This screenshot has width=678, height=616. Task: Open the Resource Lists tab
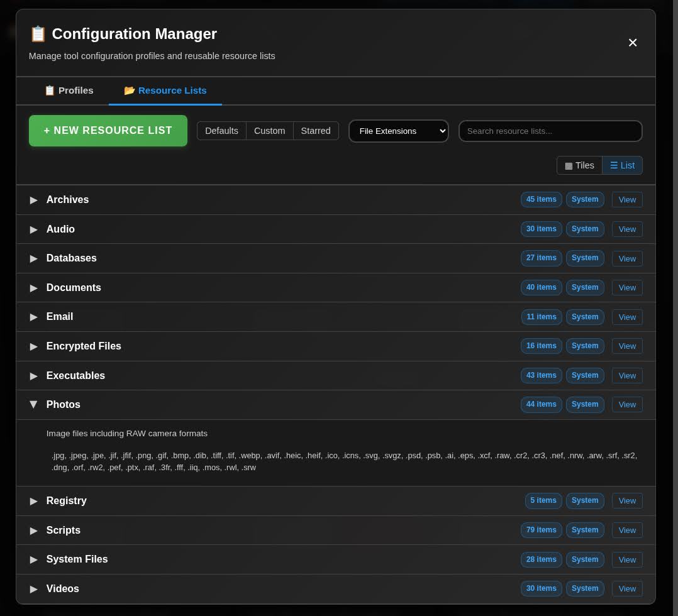click(x=165, y=91)
